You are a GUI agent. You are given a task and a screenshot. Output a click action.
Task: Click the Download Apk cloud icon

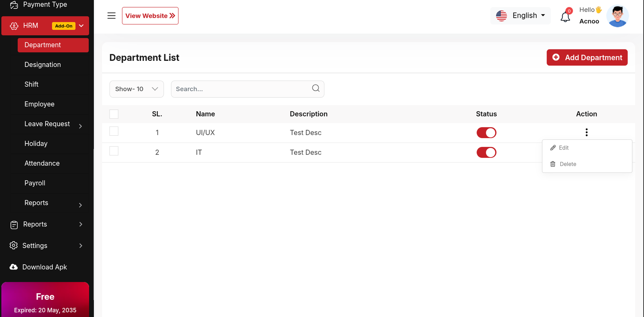pos(14,267)
